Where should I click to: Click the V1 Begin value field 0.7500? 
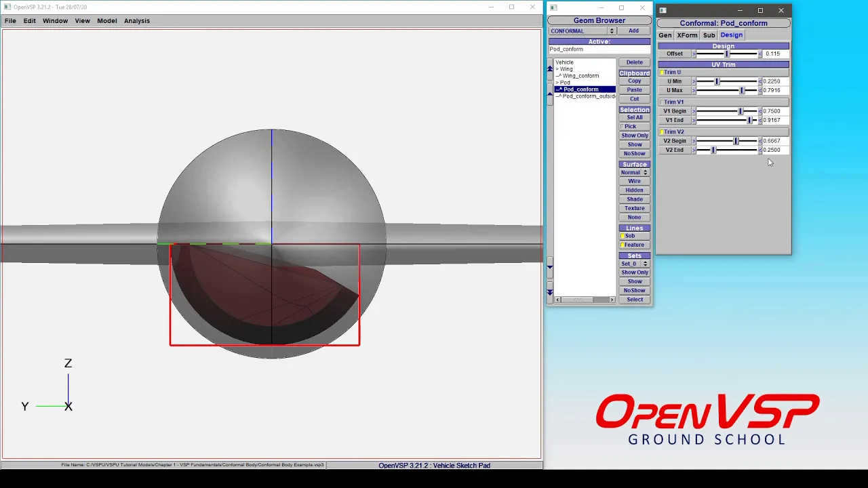[776, 111]
